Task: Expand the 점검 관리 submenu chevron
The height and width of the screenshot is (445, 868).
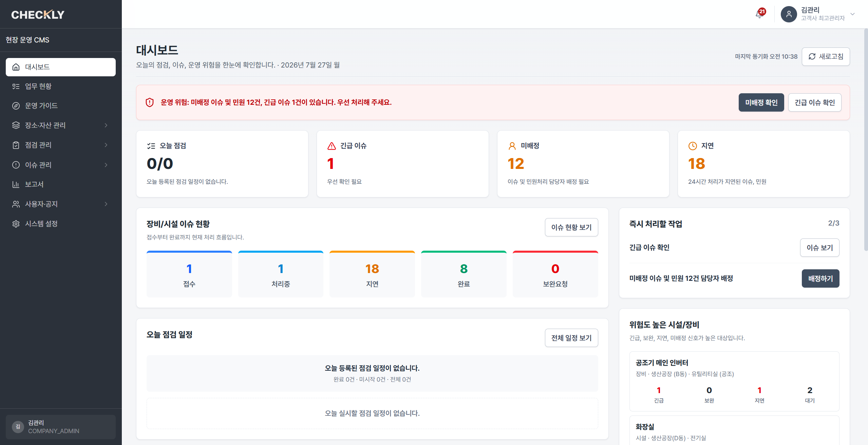Action: click(x=106, y=145)
